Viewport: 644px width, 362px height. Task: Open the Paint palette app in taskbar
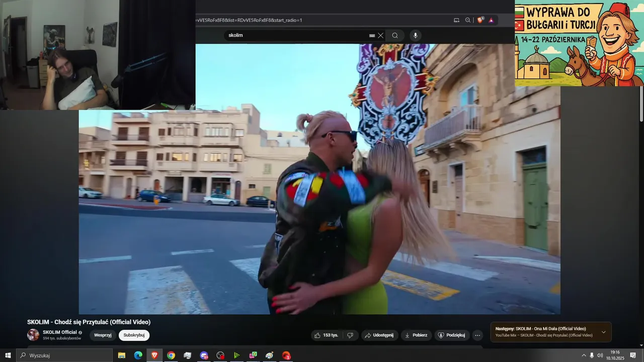270,355
